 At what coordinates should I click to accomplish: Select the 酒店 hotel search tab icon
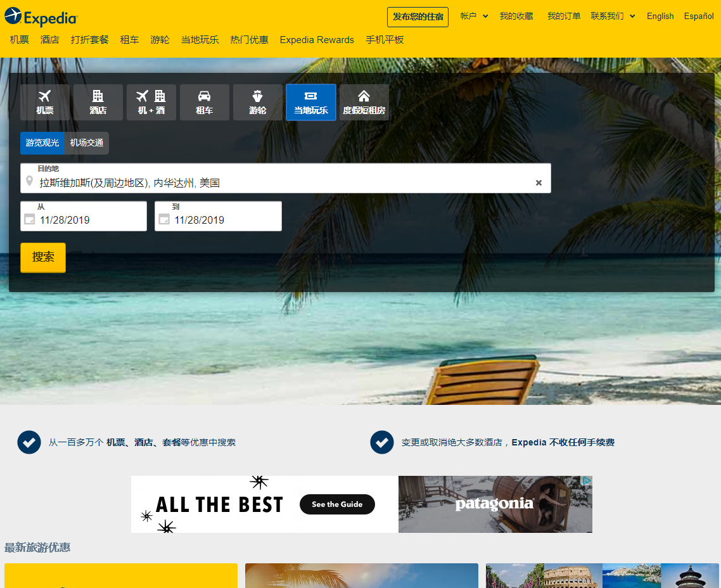click(98, 96)
